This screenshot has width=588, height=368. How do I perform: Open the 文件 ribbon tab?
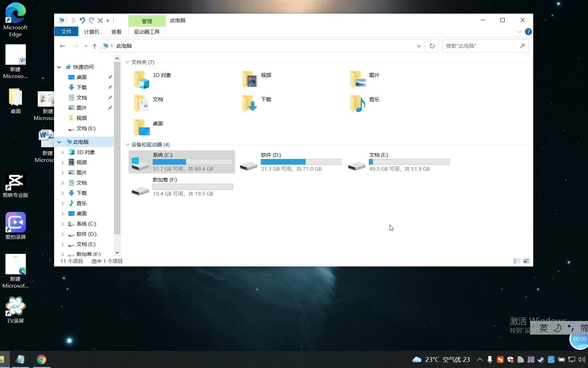click(66, 32)
